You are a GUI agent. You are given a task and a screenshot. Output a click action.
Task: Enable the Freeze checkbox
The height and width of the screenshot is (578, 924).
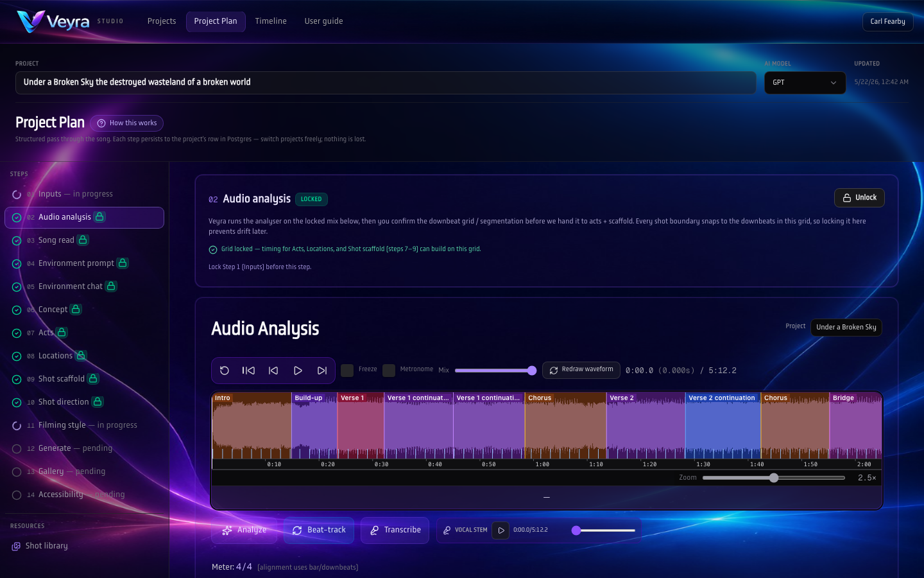(x=347, y=371)
